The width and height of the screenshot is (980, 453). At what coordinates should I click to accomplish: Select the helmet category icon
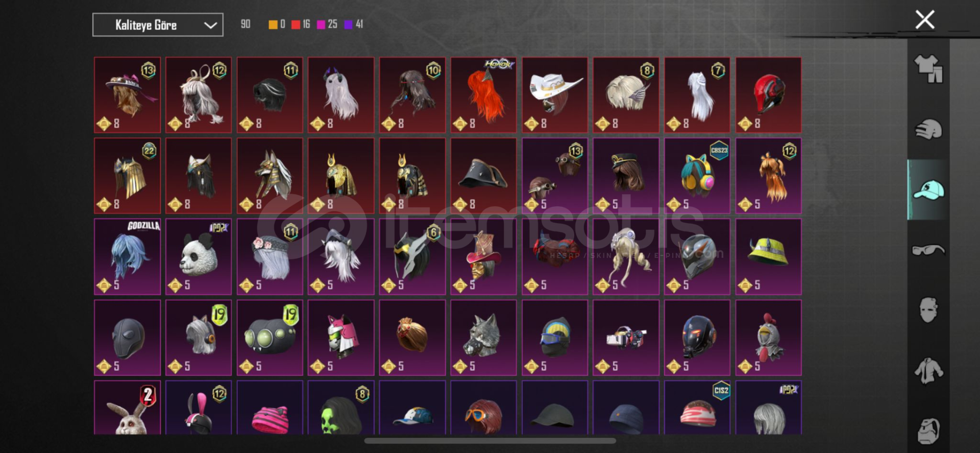928,129
